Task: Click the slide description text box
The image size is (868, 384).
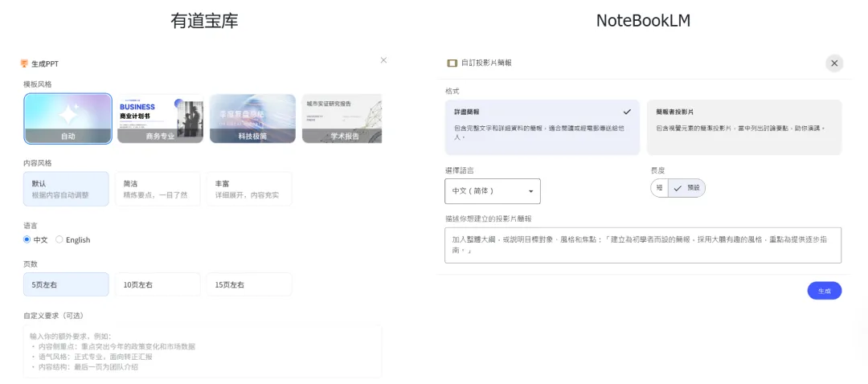Action: pyautogui.click(x=643, y=245)
